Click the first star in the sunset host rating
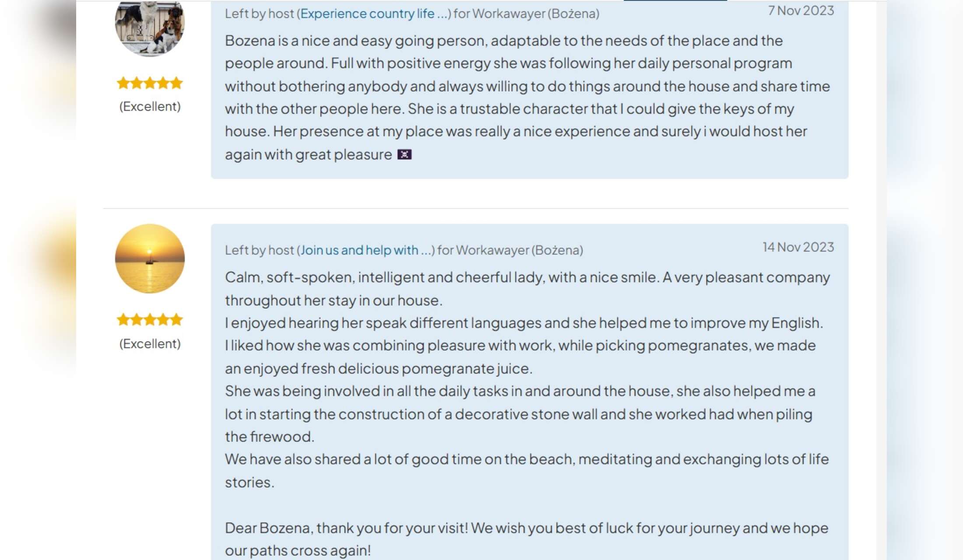 click(123, 320)
